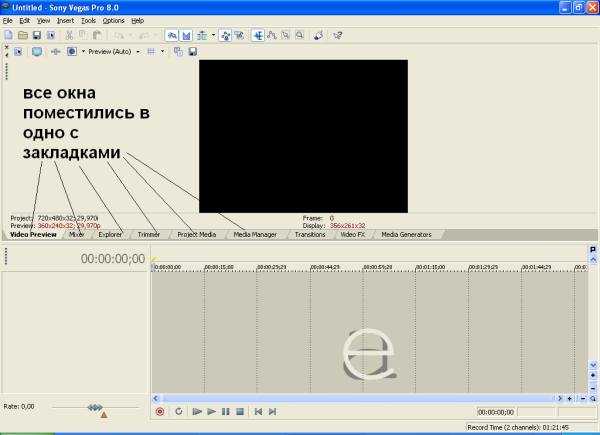Open the Interactive Tutorials icon

click(x=318, y=36)
